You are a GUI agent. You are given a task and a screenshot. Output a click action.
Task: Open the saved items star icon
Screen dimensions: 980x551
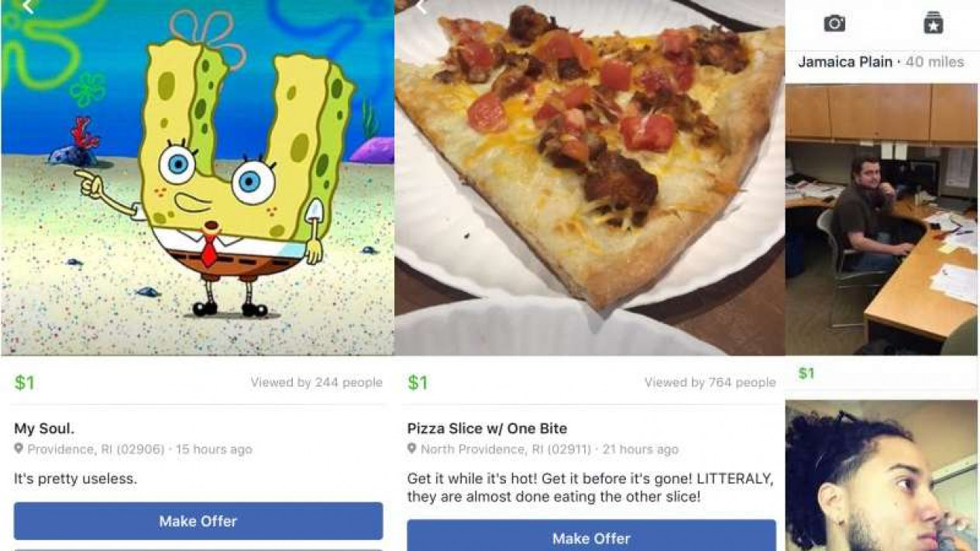[x=934, y=23]
